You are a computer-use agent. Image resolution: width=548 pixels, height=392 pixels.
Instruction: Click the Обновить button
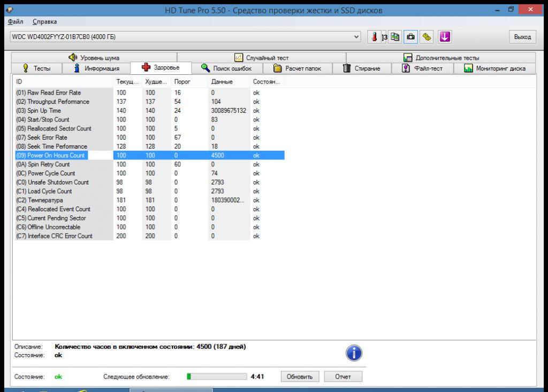point(300,376)
